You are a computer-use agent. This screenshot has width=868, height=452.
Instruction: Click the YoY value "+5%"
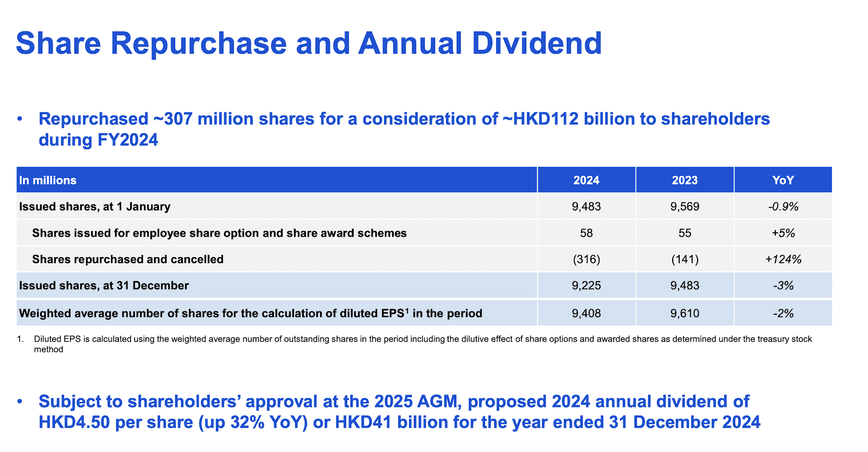[783, 233]
